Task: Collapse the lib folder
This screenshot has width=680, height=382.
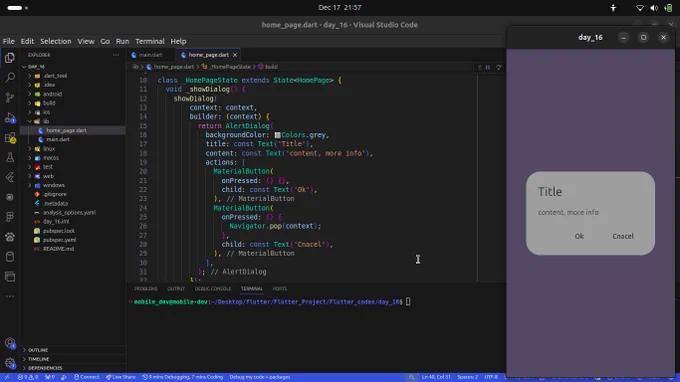Action: (x=46, y=121)
